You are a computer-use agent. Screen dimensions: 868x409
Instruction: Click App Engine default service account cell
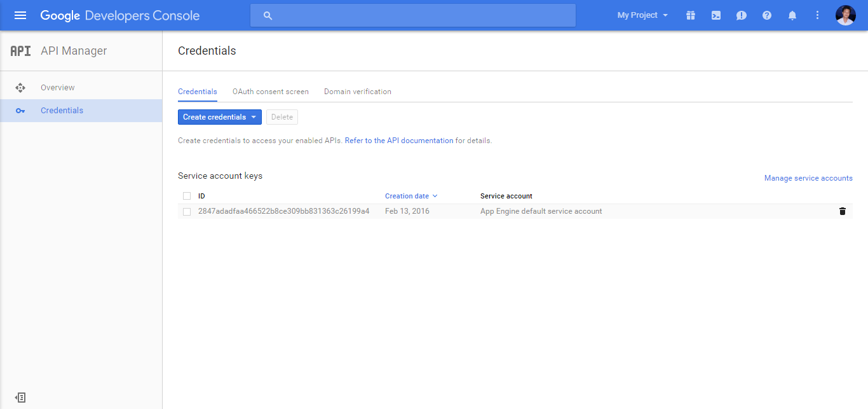(x=541, y=211)
